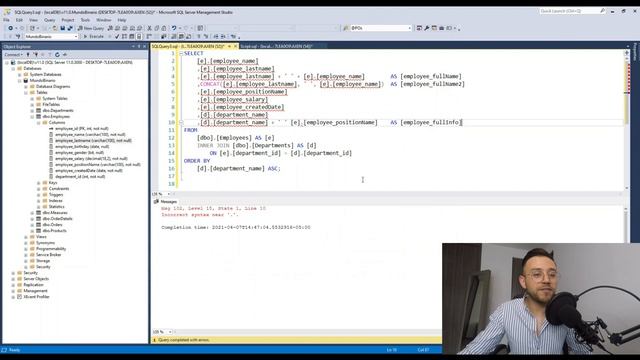This screenshot has height=360, width=640.
Task: Open the editor zoom percentage dropdown
Action: pos(169,194)
